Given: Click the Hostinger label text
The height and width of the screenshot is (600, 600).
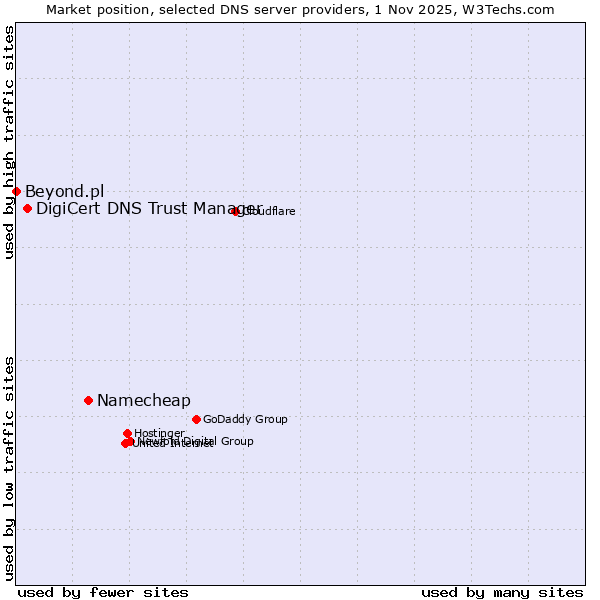Looking at the screenshot, I should click(159, 433).
